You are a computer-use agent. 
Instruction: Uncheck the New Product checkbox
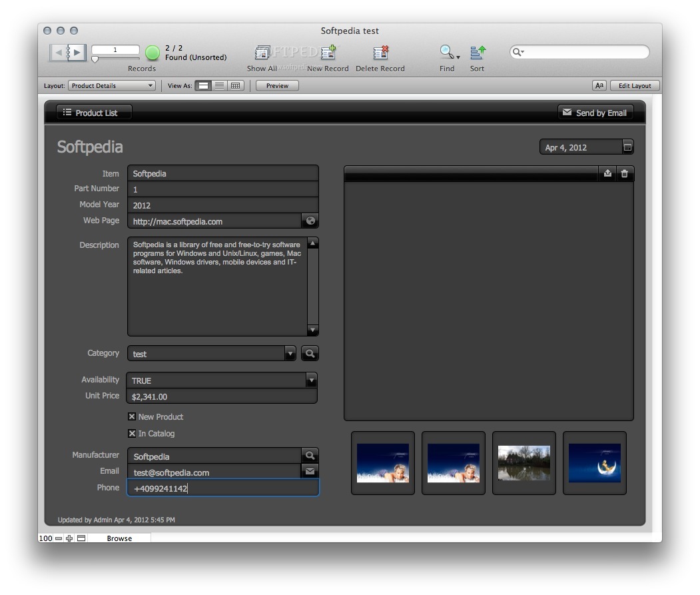click(132, 416)
